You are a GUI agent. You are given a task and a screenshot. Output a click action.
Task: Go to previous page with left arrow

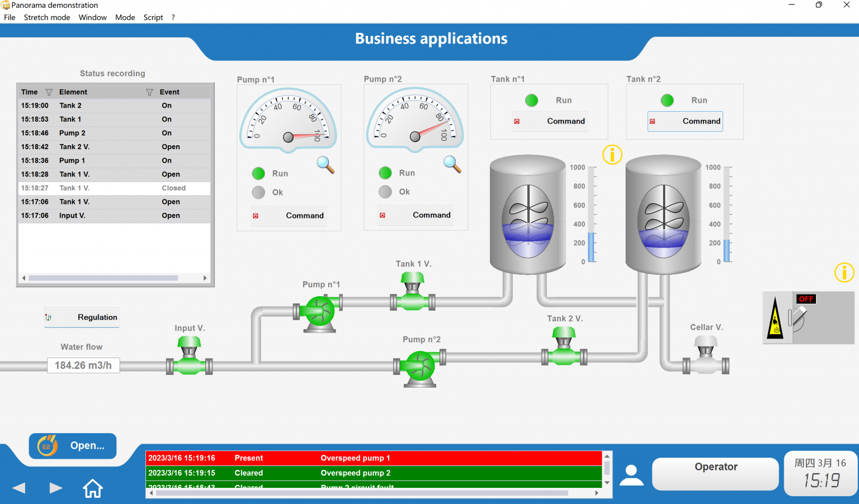19,488
